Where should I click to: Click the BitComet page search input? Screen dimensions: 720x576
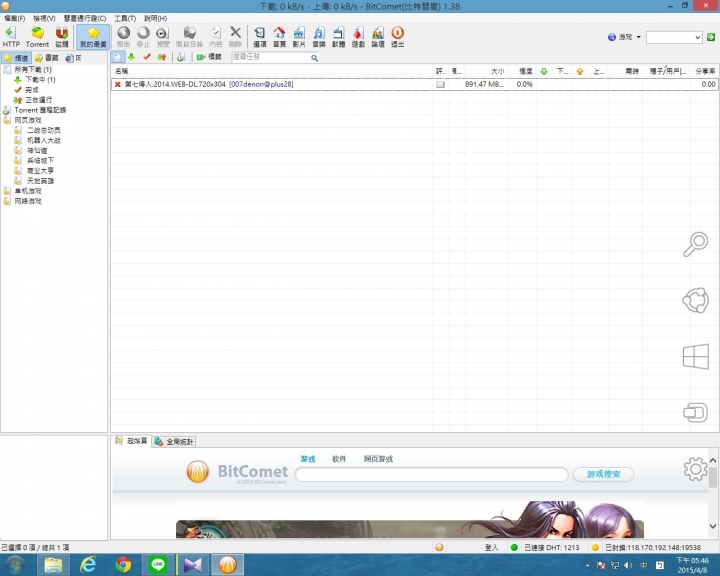pos(431,474)
